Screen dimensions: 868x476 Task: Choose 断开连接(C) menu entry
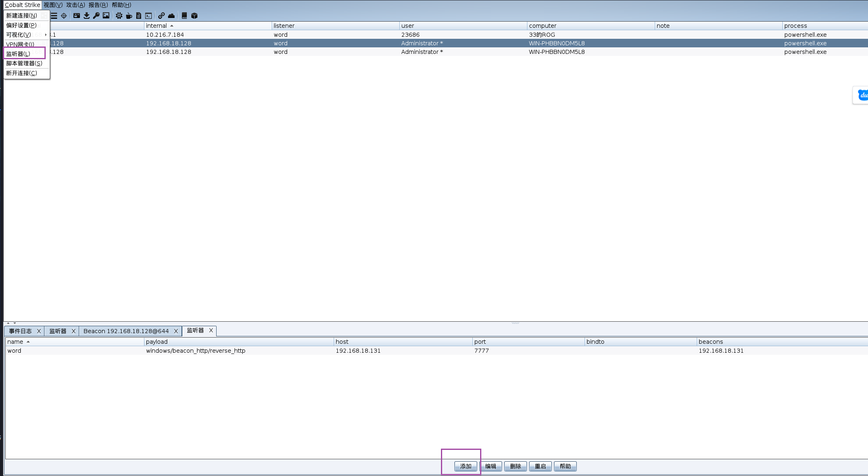27,73
